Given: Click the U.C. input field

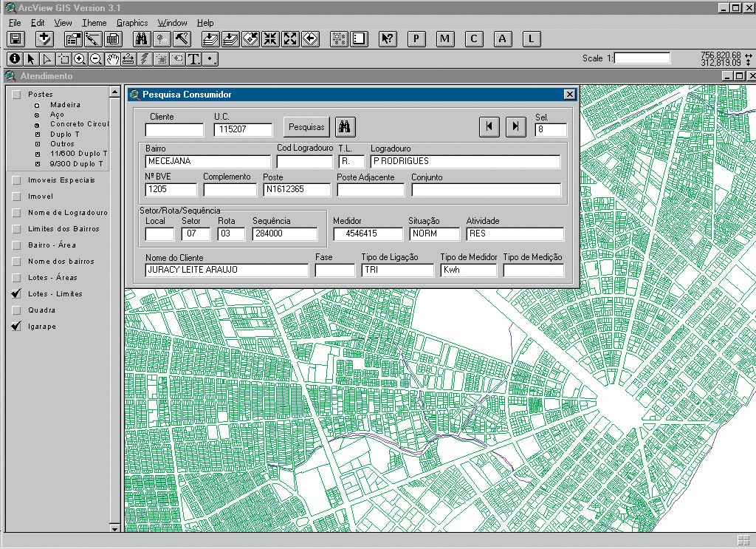Looking at the screenshot, I should click(243, 130).
